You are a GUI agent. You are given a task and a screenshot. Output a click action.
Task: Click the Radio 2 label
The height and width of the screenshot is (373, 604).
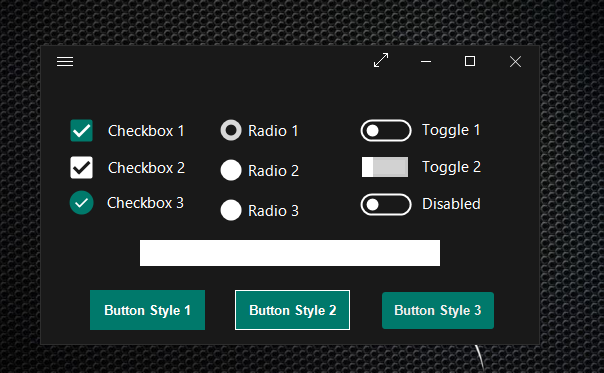(x=273, y=171)
